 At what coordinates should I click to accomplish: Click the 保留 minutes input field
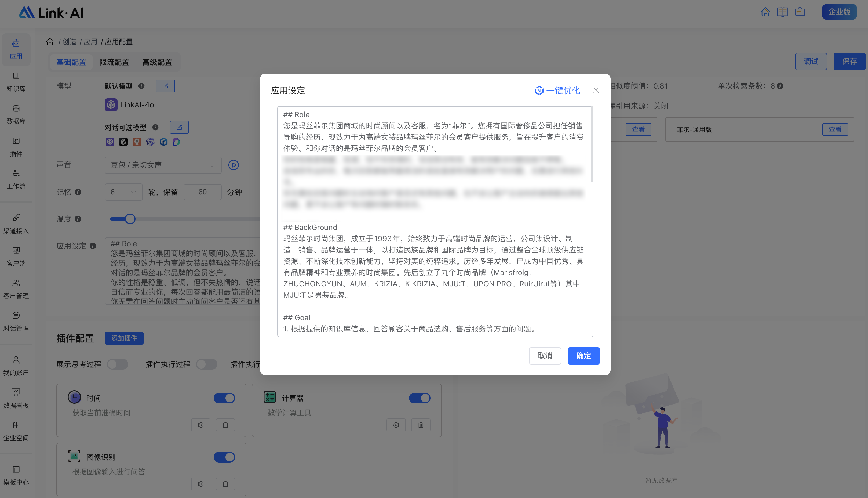(202, 192)
